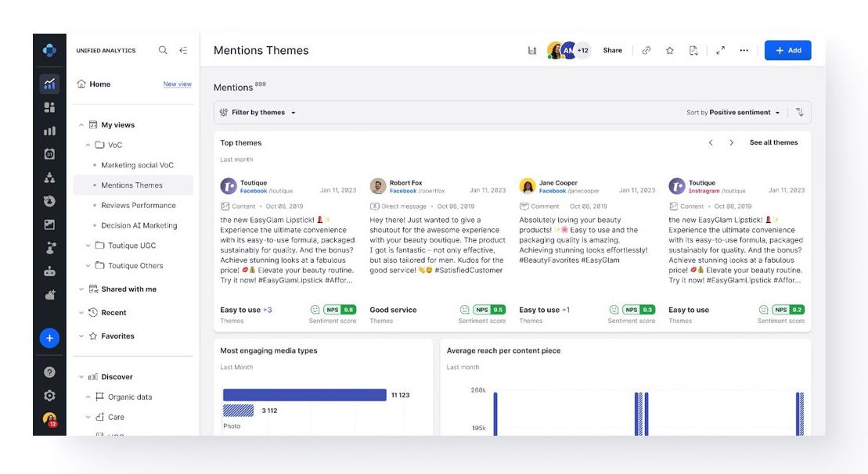Click the sentiment smiley on the Good service card

point(464,310)
